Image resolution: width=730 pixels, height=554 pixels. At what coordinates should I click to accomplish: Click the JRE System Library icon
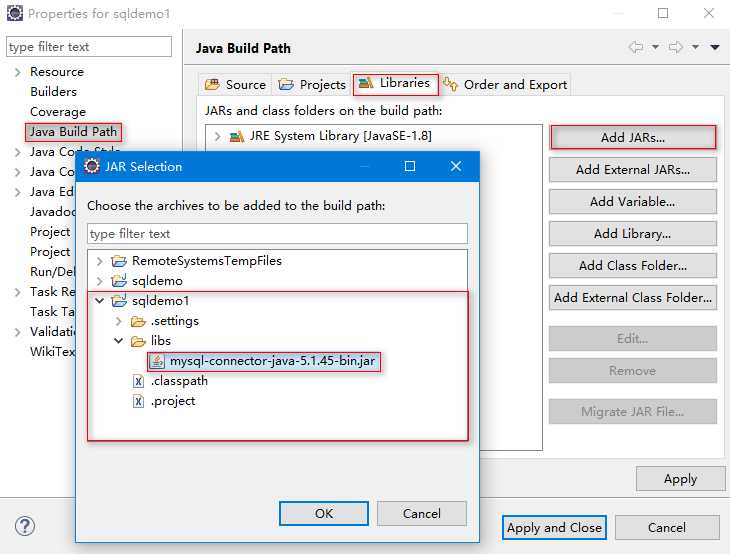pos(237,136)
